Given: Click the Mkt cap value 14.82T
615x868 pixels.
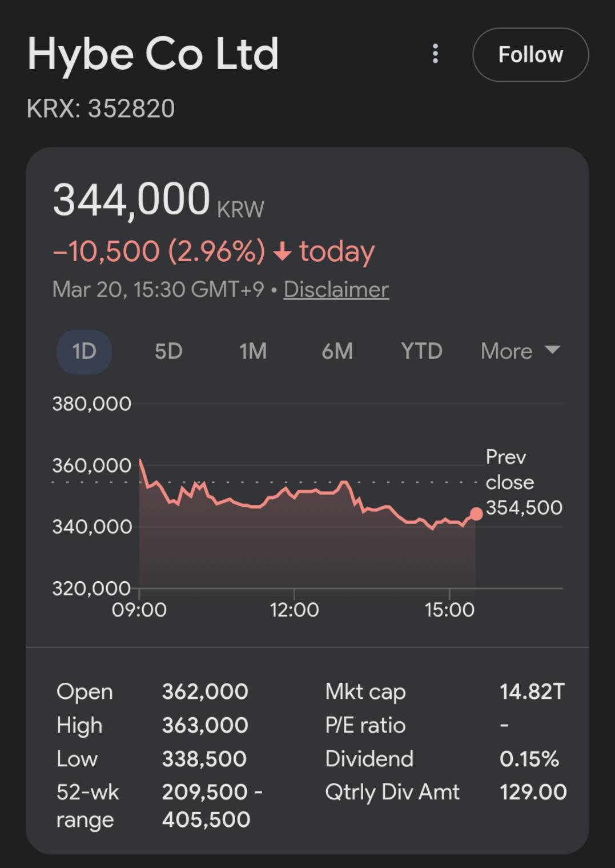Looking at the screenshot, I should click(x=532, y=691).
